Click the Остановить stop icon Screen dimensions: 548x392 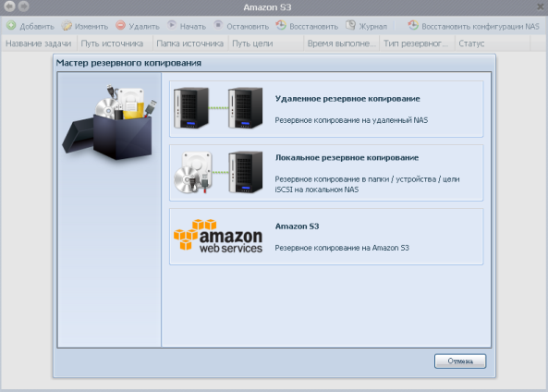click(218, 25)
